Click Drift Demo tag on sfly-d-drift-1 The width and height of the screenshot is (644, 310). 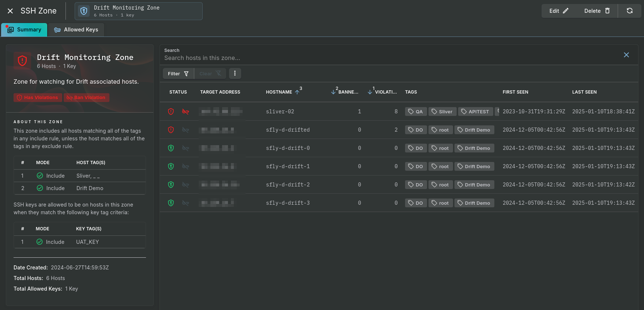coord(474,166)
